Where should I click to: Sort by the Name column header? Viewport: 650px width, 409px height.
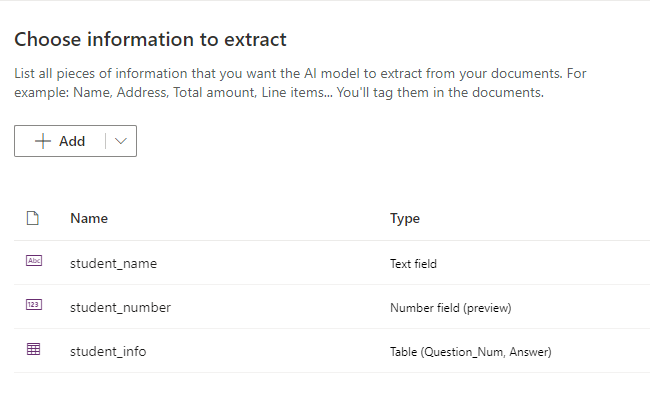(x=89, y=218)
